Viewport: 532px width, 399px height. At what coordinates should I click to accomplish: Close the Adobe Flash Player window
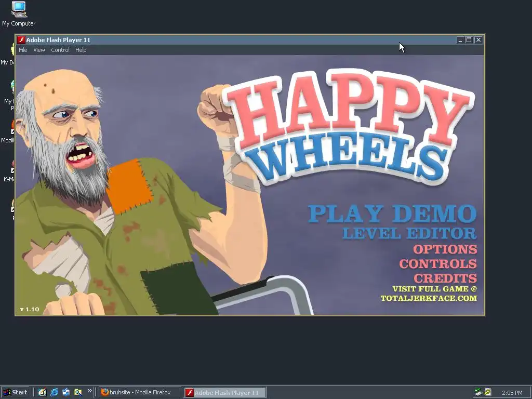[x=478, y=40]
